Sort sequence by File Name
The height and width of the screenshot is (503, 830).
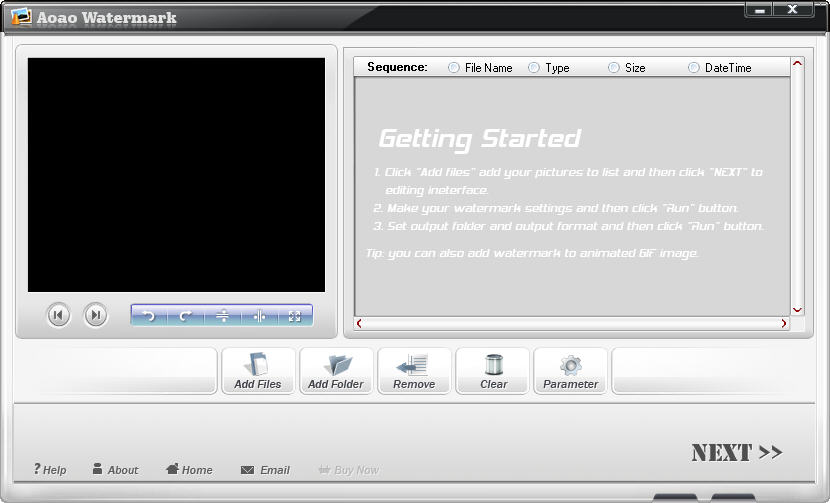click(x=480, y=68)
